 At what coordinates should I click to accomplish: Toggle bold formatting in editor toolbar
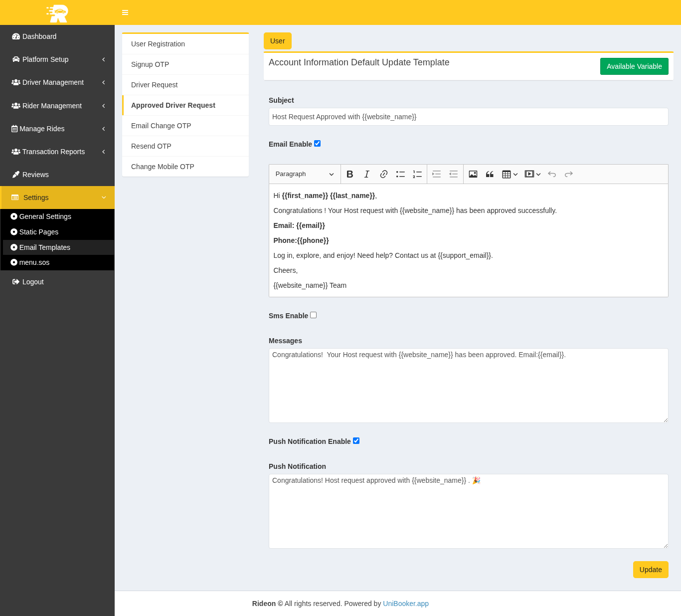click(349, 174)
